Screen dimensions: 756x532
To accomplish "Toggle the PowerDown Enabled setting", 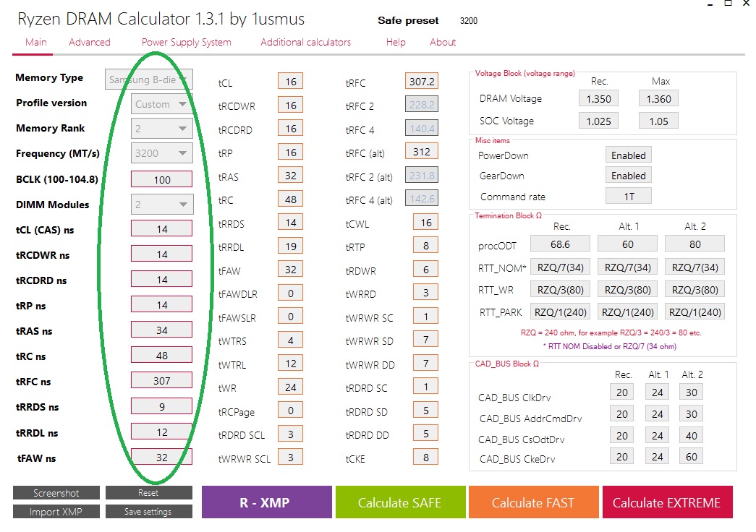I will (x=628, y=155).
